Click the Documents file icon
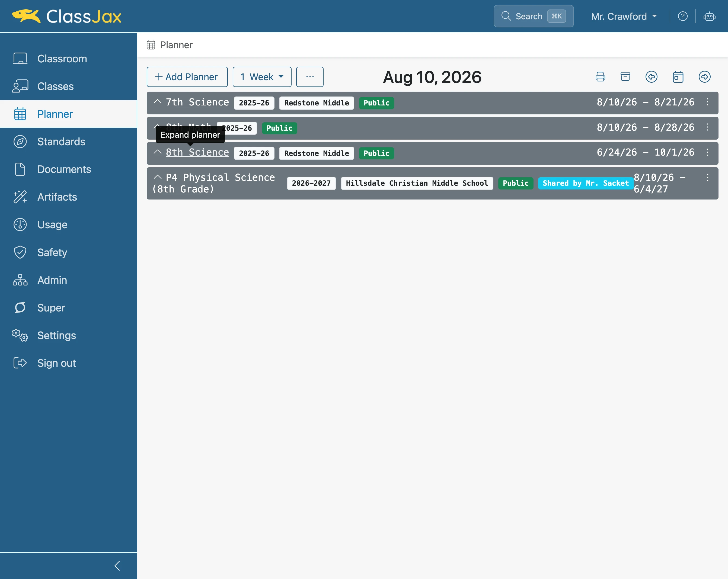 click(x=20, y=169)
